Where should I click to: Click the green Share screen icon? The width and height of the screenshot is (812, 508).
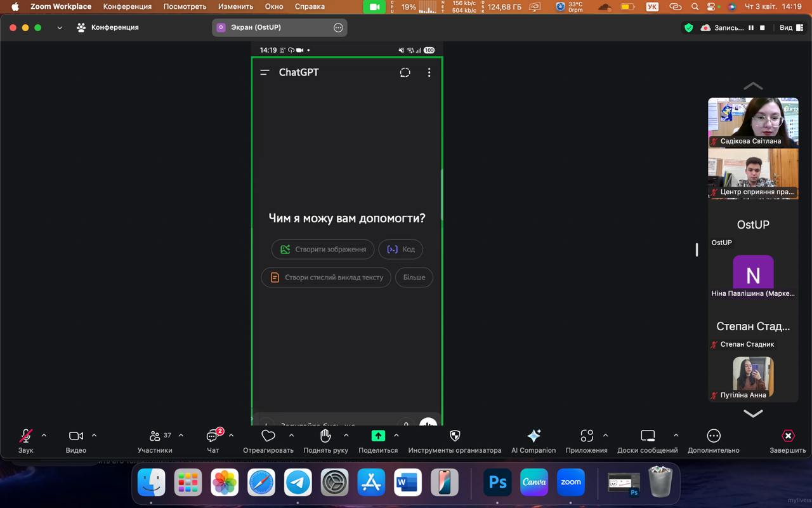click(x=378, y=436)
